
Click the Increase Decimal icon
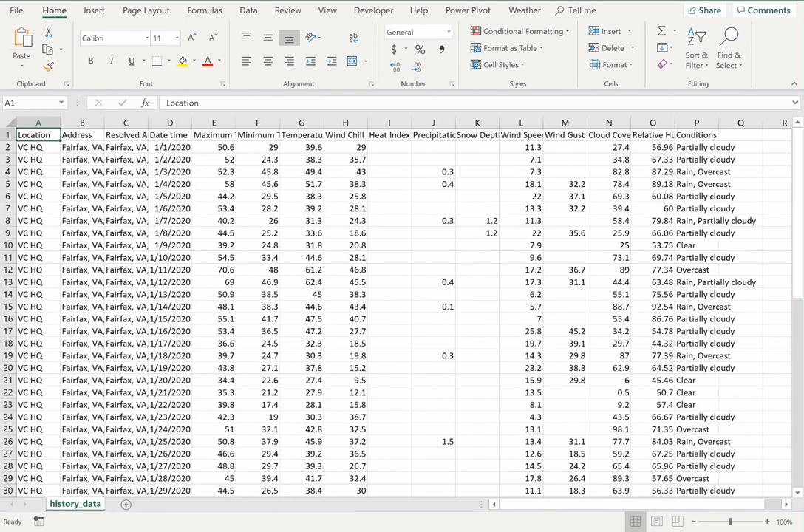pyautogui.click(x=395, y=66)
